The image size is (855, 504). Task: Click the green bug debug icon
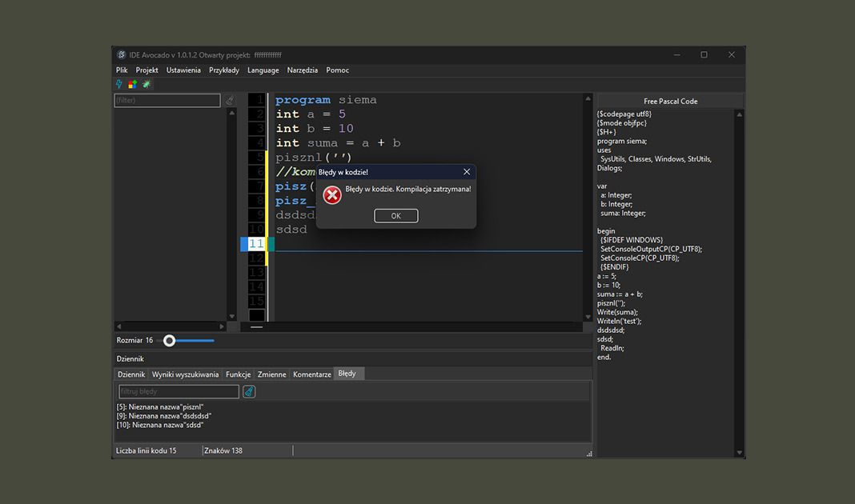coord(147,84)
